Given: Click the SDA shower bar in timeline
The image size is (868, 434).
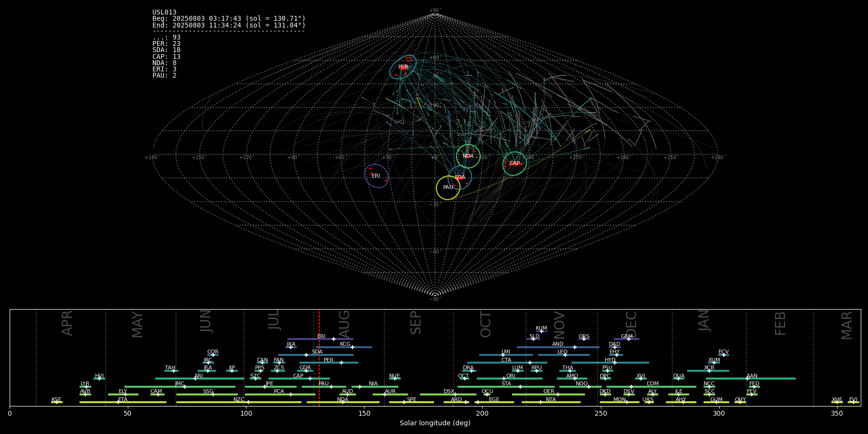Looking at the screenshot, I should pyautogui.click(x=316, y=355).
